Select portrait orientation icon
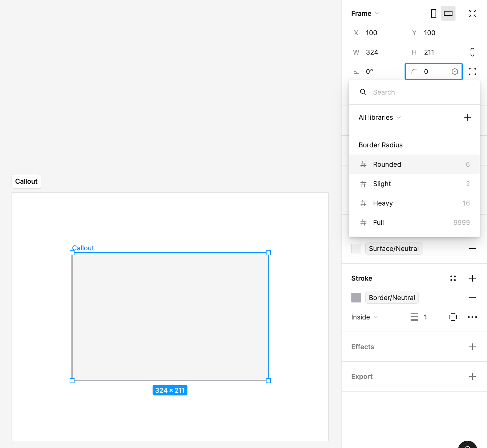487x448 pixels. tap(433, 13)
